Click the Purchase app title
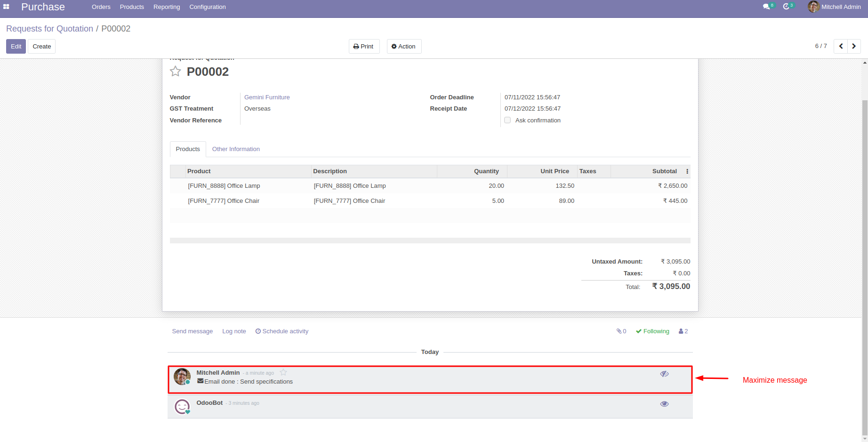868x442 pixels. click(x=43, y=7)
